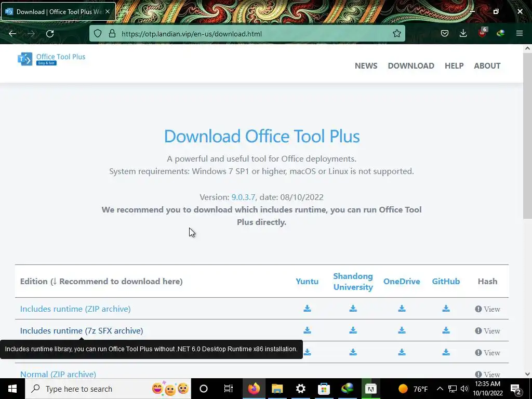The height and width of the screenshot is (399, 532).
Task: Open Cortana from taskbar
Action: tap(204, 389)
